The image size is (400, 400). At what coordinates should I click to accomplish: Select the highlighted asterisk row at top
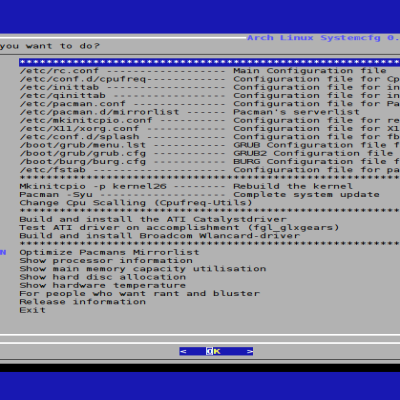tap(209, 62)
